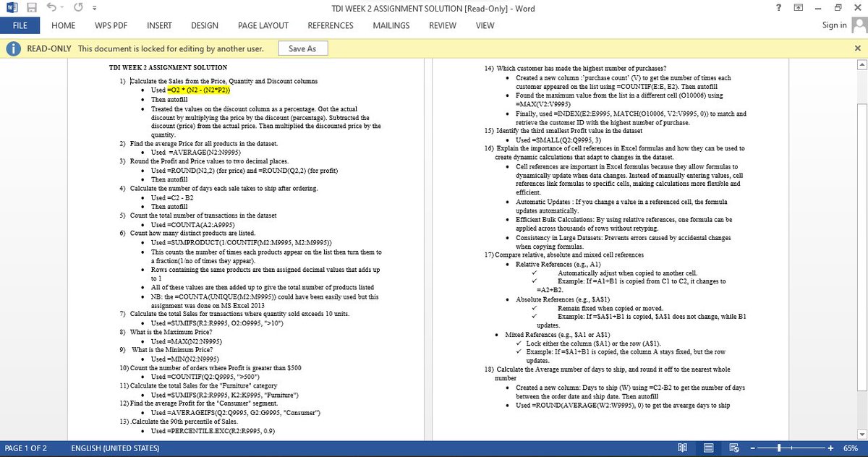Image resolution: width=868 pixels, height=457 pixels.
Task: Open the Undo history dropdown arrow
Action: [62, 8]
